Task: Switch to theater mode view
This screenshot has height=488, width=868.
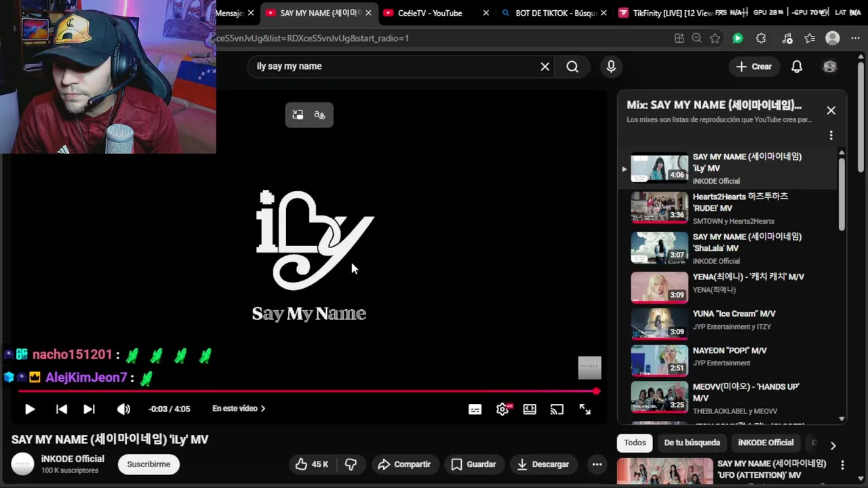Action: pos(530,409)
